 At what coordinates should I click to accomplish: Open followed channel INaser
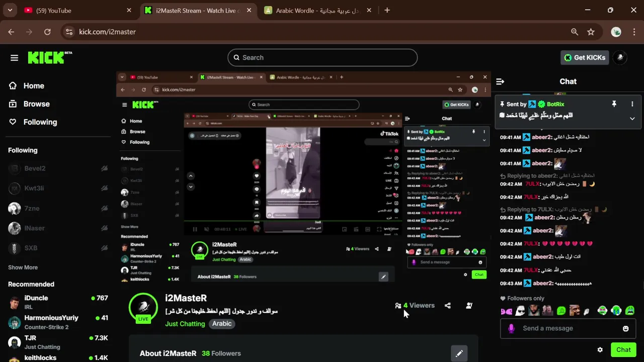pos(58,228)
